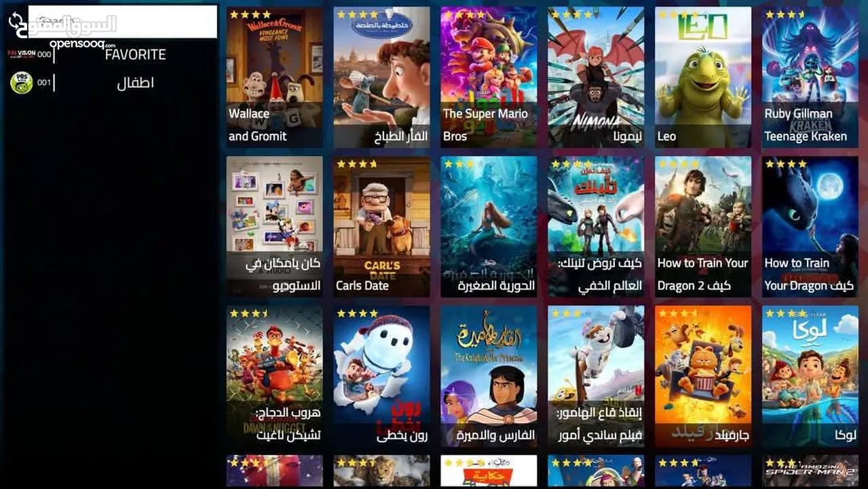Image resolution: width=868 pixels, height=489 pixels.
Task: Select the الفأر الطباخ Ratatouille poster
Action: click(381, 77)
